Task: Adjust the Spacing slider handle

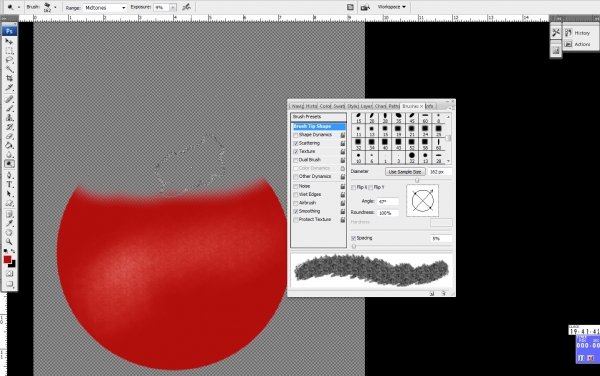Action: tap(354, 246)
